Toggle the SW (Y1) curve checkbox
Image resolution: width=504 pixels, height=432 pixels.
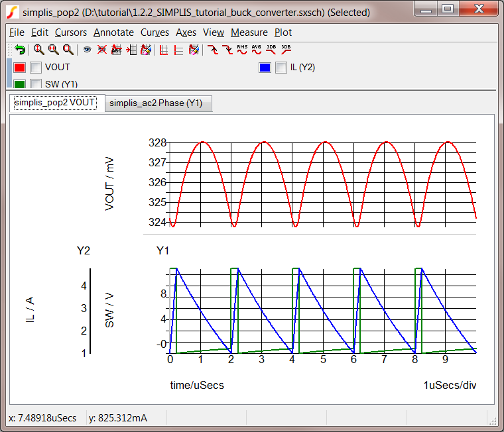coord(36,83)
